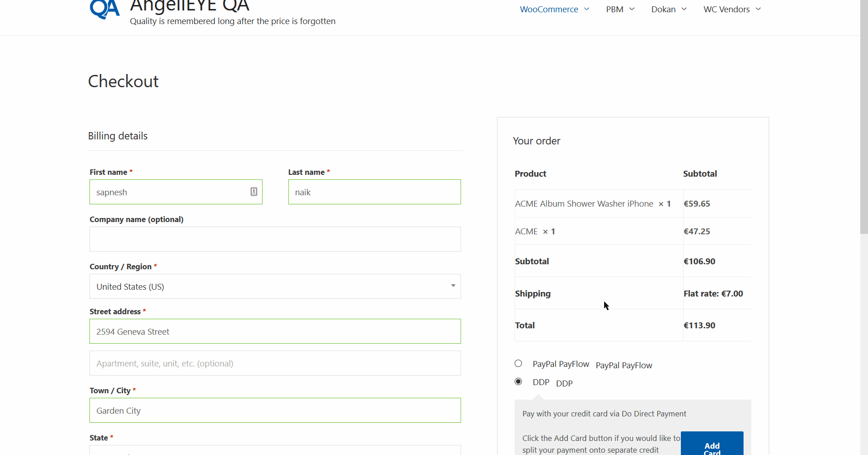Focus the First name field
This screenshot has width=868, height=455.
176,192
